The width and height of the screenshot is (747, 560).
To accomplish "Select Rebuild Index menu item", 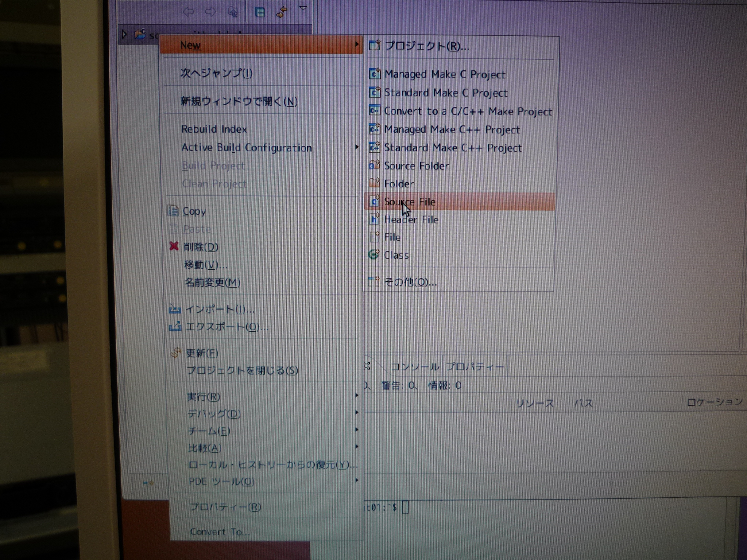I will pos(214,129).
